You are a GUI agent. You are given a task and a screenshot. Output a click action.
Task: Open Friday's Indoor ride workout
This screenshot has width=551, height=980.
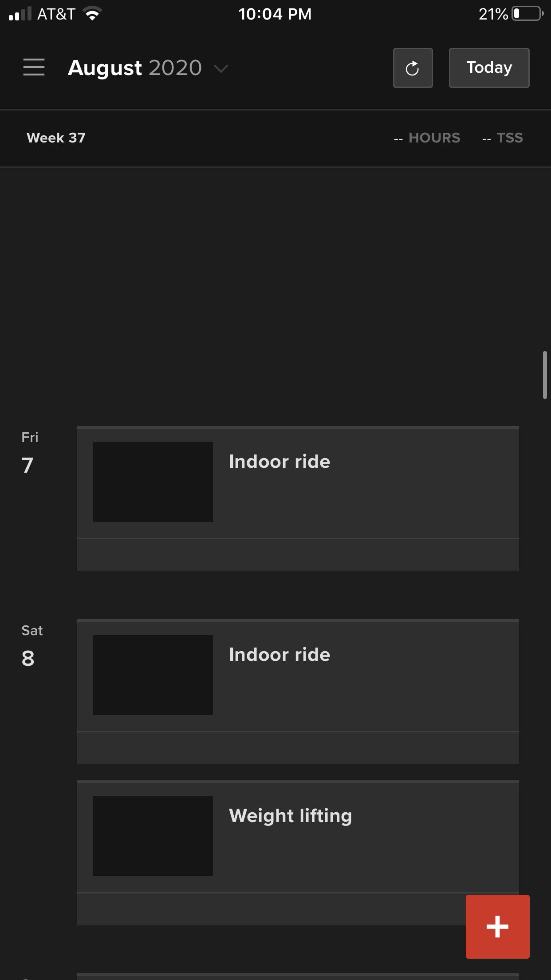point(298,482)
